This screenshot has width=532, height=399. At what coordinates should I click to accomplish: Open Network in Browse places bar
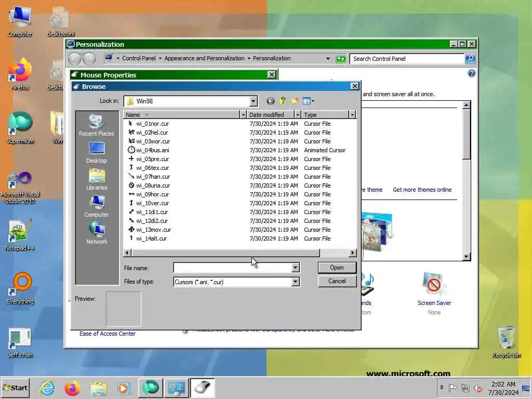[97, 233]
